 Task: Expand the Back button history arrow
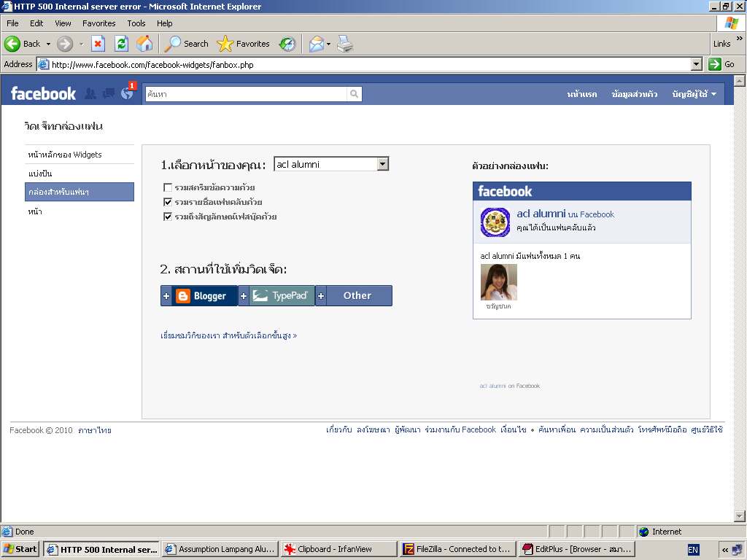[x=48, y=44]
